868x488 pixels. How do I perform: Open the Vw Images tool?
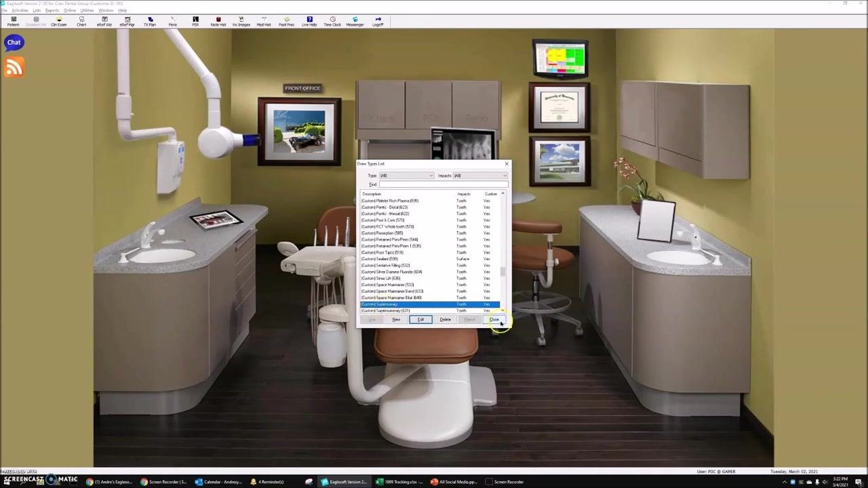tap(241, 21)
